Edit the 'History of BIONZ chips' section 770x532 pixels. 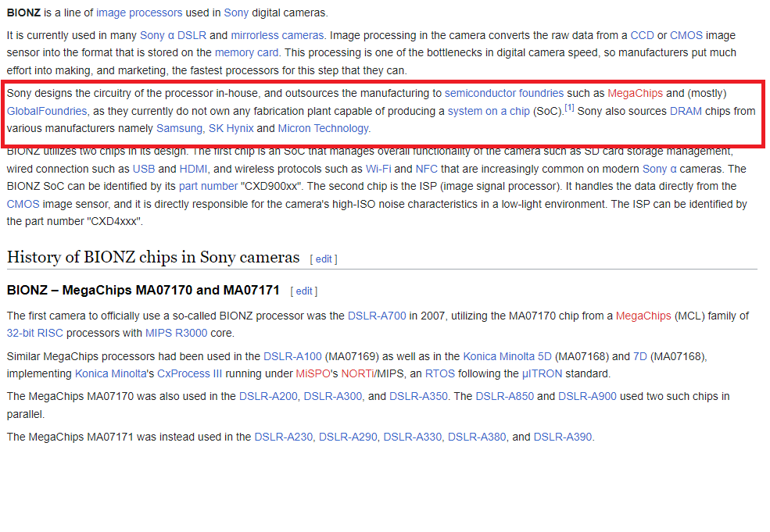[x=324, y=259]
